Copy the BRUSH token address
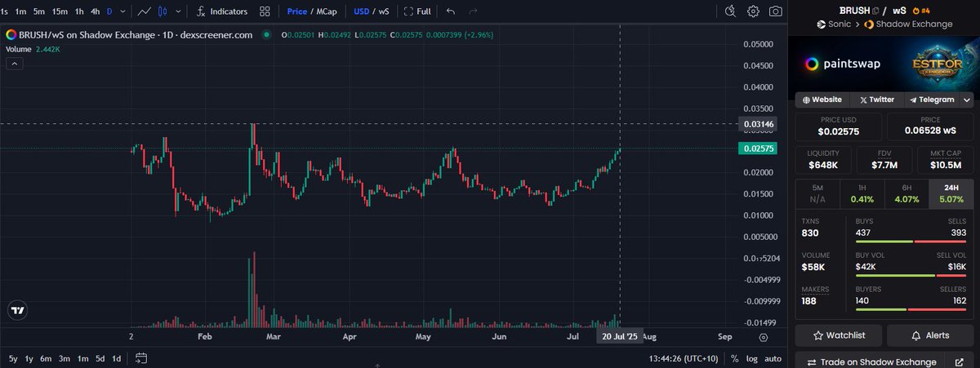980x368 pixels. pyautogui.click(x=876, y=11)
